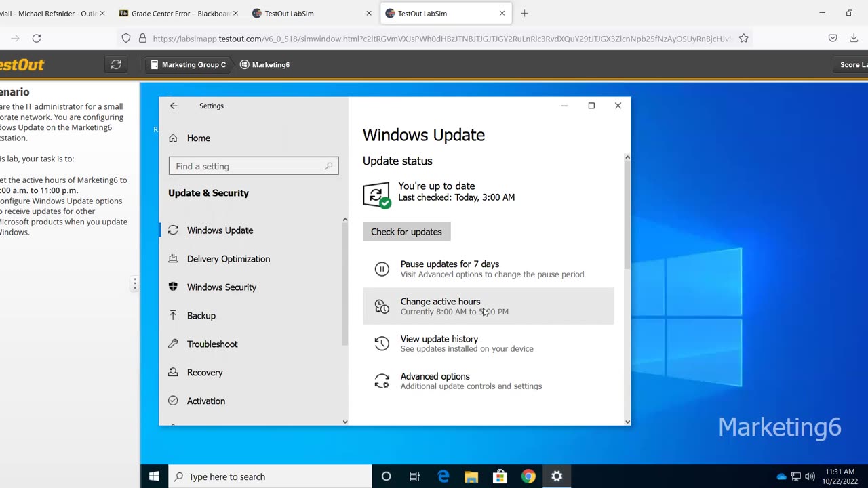Screen dimensions: 868x488
Task: Click the Delivery Optimization icon
Action: (173, 259)
